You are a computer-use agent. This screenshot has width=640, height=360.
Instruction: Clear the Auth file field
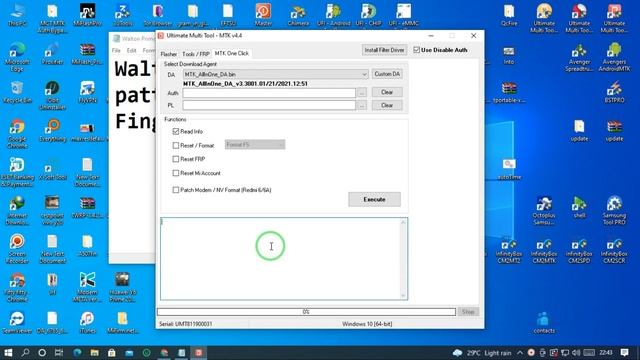387,92
